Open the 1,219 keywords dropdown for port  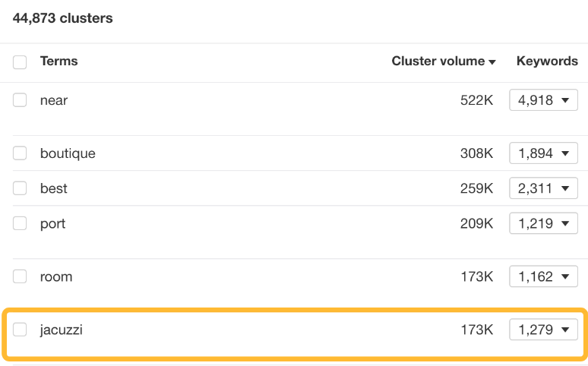tap(543, 224)
